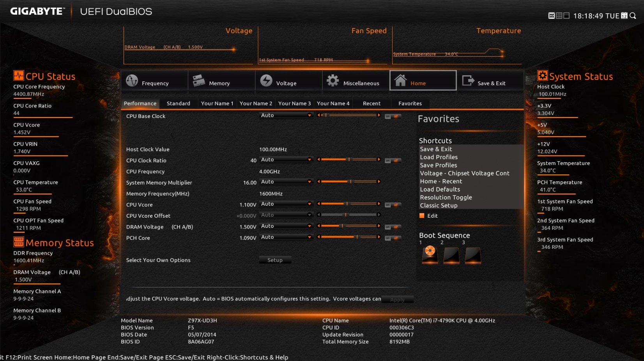The width and height of the screenshot is (644, 361).
Task: Select boot device 1 disc icon
Action: coord(430,255)
